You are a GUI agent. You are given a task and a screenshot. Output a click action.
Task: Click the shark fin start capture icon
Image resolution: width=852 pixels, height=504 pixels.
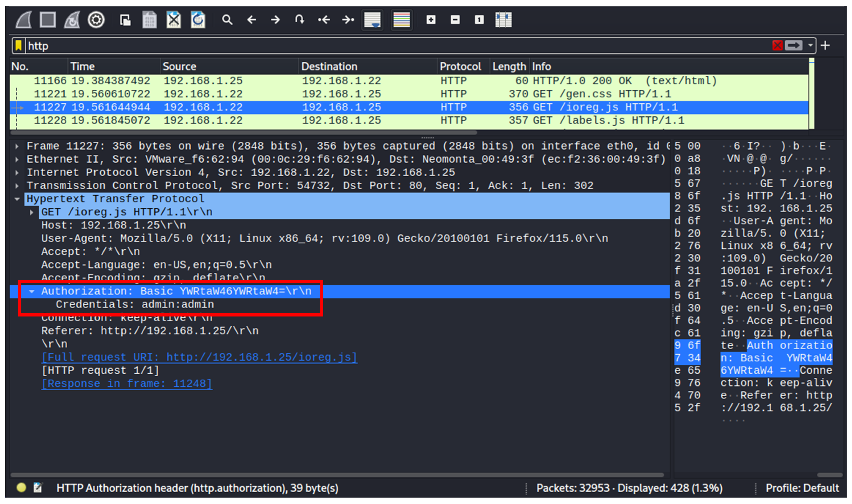[23, 20]
